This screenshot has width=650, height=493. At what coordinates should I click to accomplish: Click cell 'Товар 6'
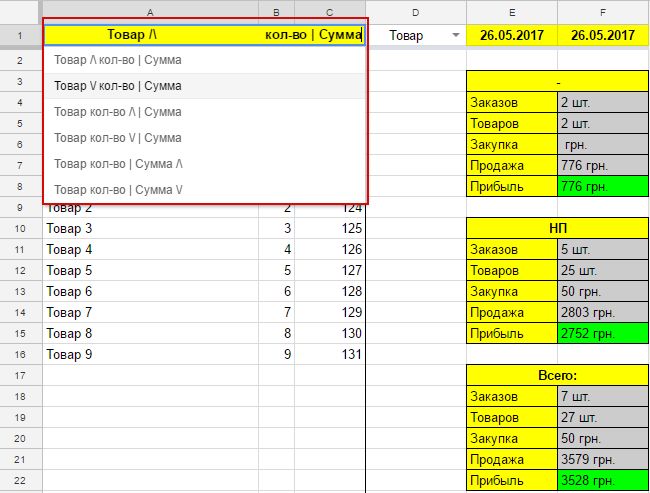[x=150, y=291]
